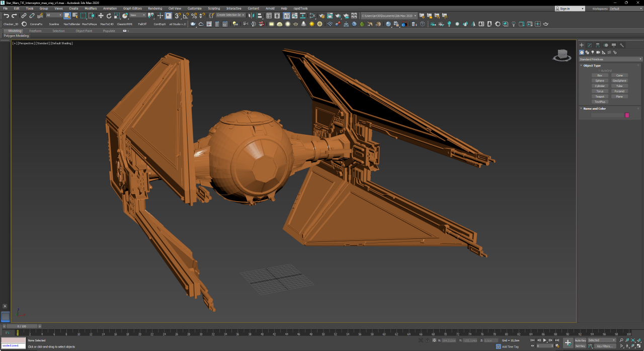644x351 pixels.
Task: Click the magenta object color swatch
Action: [627, 115]
